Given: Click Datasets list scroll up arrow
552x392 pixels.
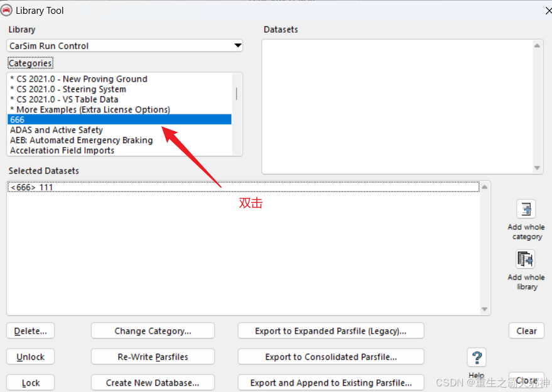Looking at the screenshot, I should coord(537,45).
